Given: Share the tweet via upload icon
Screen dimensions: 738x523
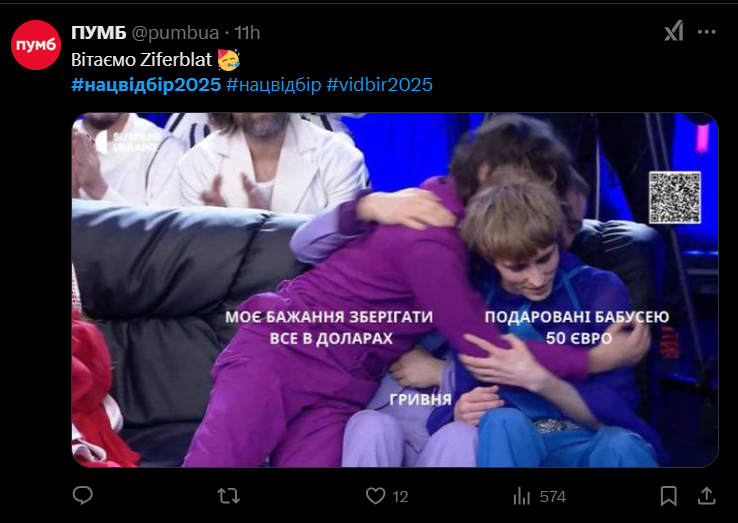Looking at the screenshot, I should 706,496.
